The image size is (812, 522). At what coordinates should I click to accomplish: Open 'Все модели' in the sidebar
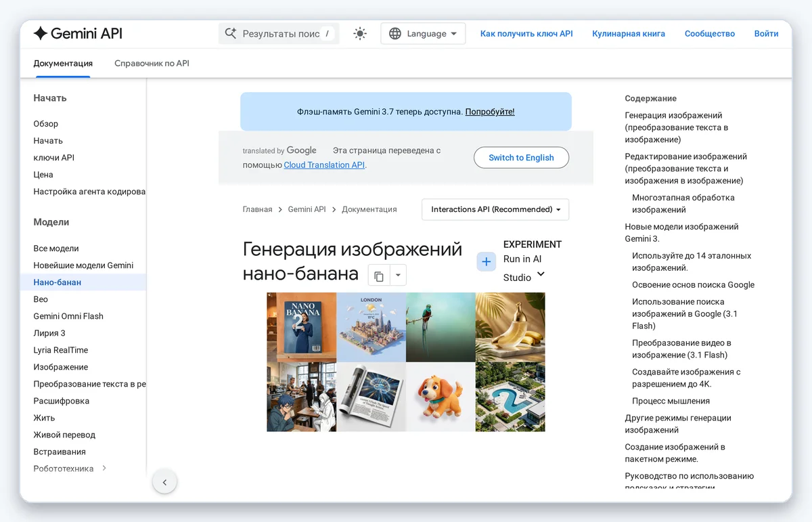click(56, 248)
